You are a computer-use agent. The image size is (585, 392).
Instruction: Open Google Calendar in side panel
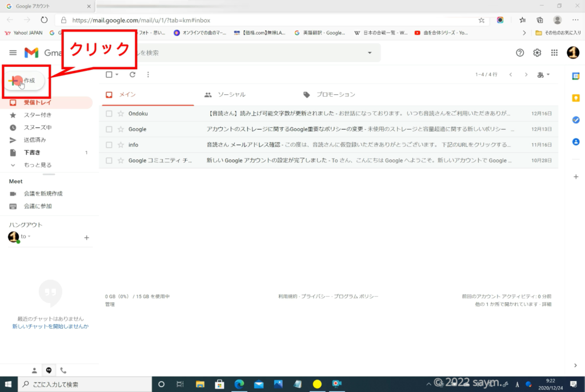(x=576, y=77)
